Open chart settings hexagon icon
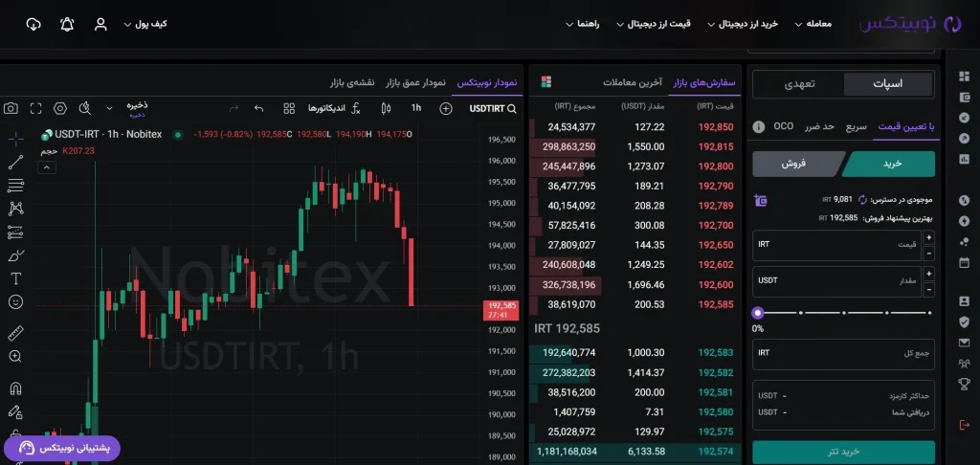 pos(60,108)
